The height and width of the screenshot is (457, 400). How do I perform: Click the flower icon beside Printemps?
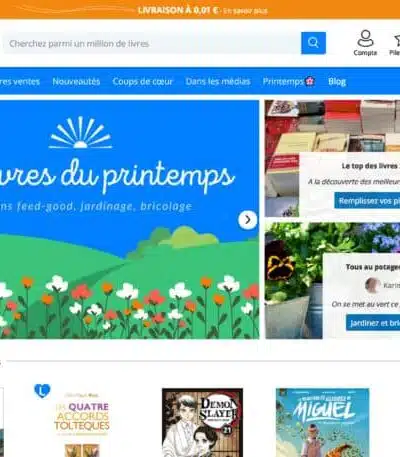(310, 81)
